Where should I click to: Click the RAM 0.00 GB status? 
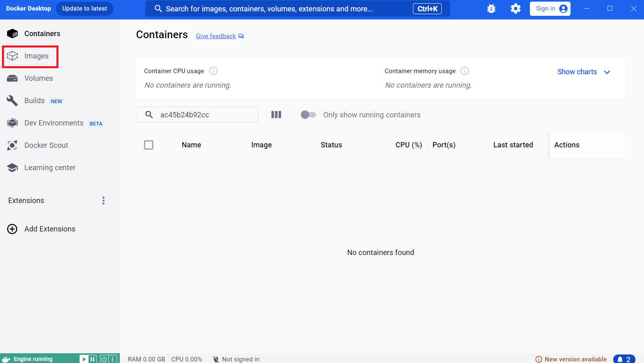pos(147,359)
